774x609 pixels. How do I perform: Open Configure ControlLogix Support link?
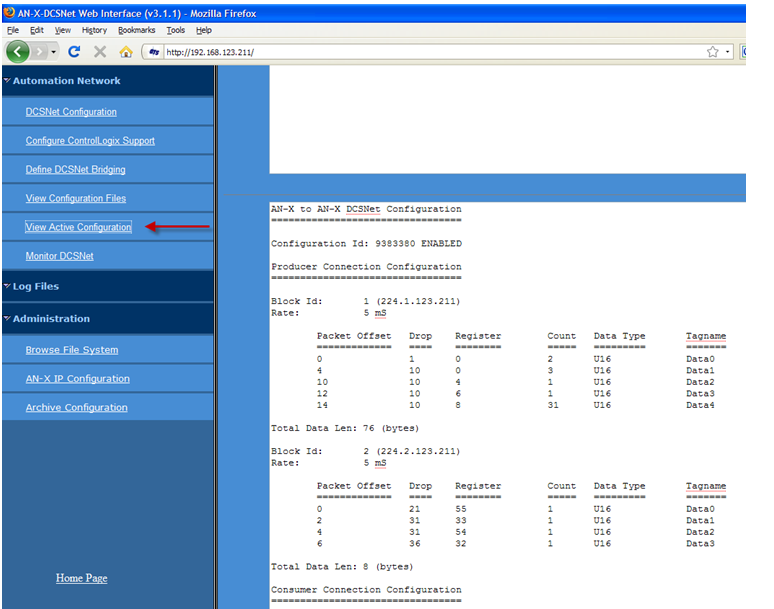[90, 141]
